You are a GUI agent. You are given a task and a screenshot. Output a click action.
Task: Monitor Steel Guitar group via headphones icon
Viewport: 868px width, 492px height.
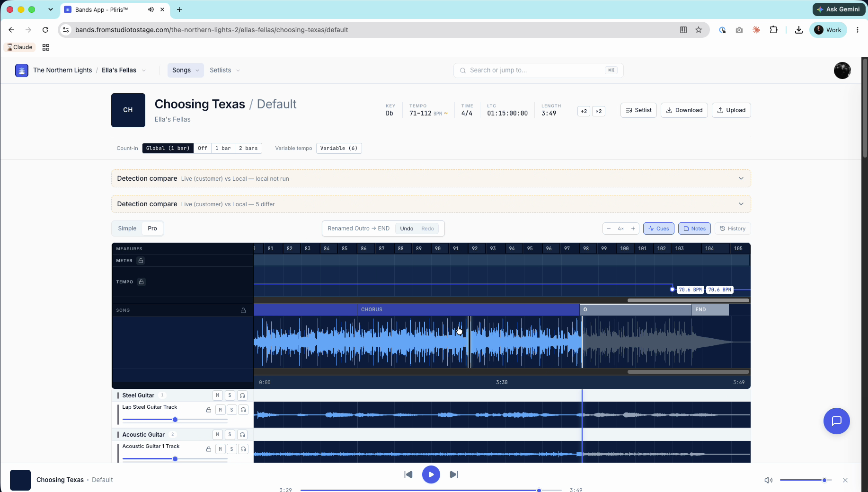click(242, 395)
